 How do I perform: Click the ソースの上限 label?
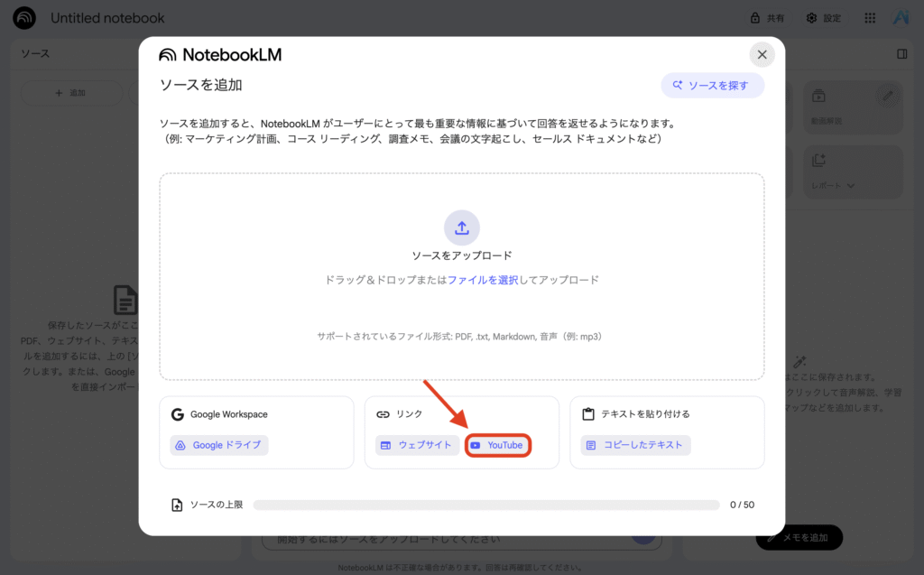click(217, 505)
